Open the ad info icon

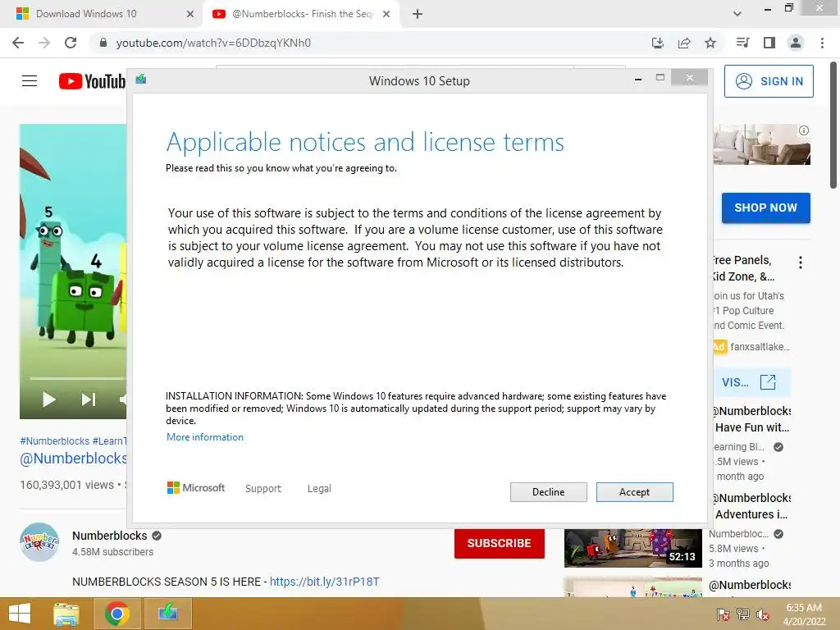(x=804, y=130)
